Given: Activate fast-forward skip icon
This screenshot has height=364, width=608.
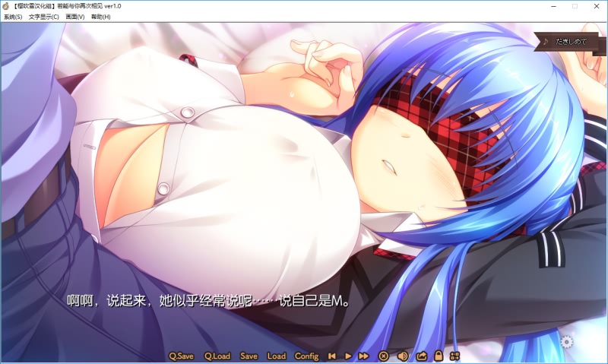Looking at the screenshot, I should click(x=364, y=356).
